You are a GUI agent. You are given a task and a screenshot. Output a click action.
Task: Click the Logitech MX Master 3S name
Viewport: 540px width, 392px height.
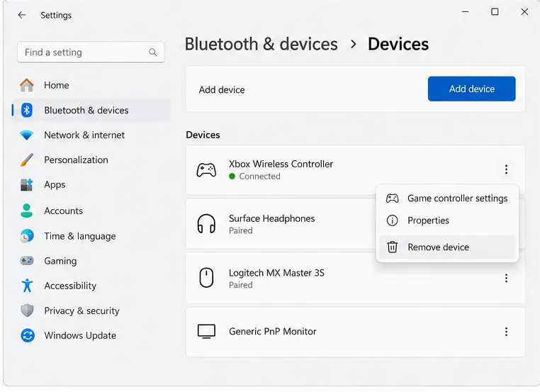(276, 273)
